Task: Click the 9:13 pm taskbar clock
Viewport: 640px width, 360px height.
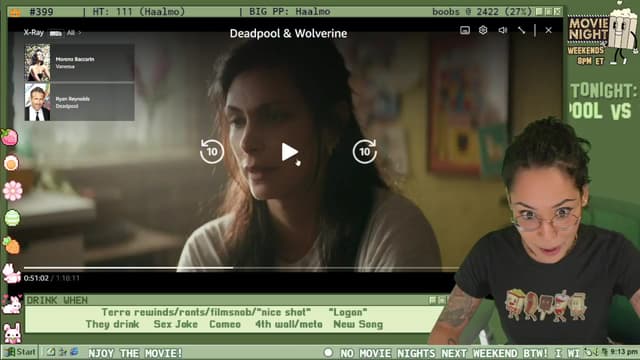Action: point(624,352)
